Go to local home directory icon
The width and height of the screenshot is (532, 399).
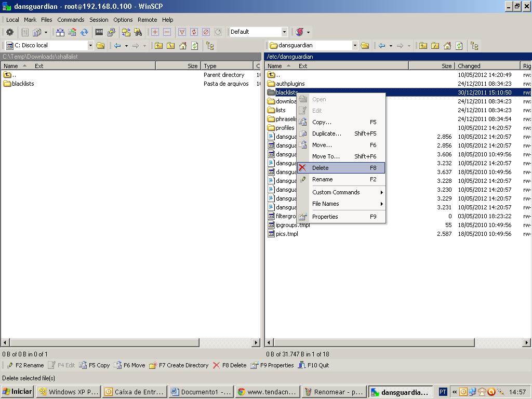pos(183,46)
